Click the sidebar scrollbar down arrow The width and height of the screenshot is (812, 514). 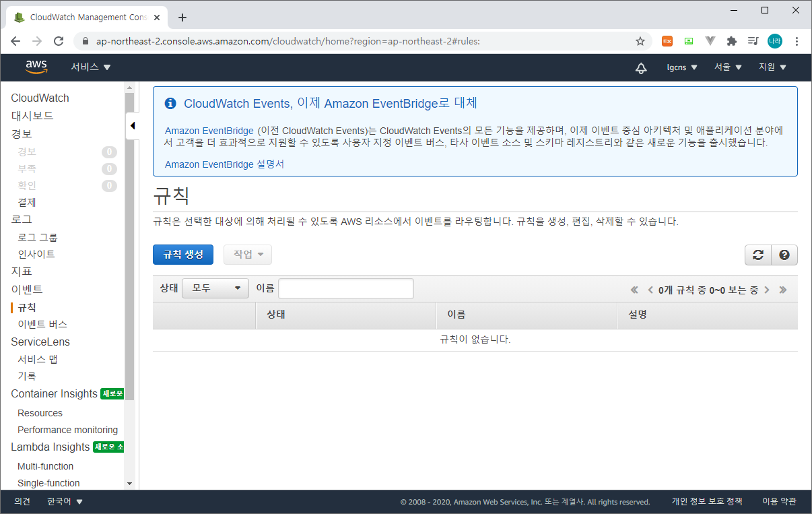click(129, 484)
